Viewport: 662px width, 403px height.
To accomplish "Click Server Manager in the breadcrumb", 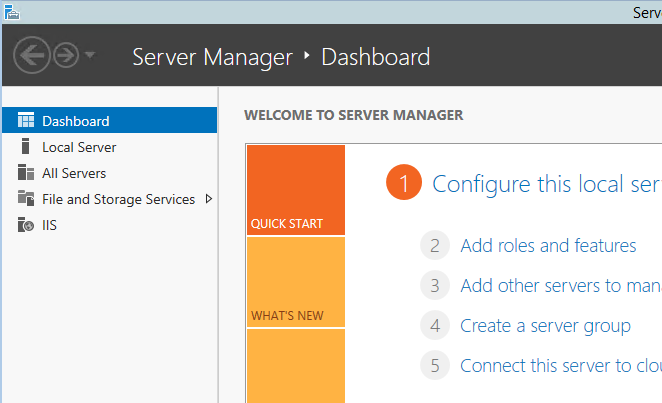I will (212, 57).
